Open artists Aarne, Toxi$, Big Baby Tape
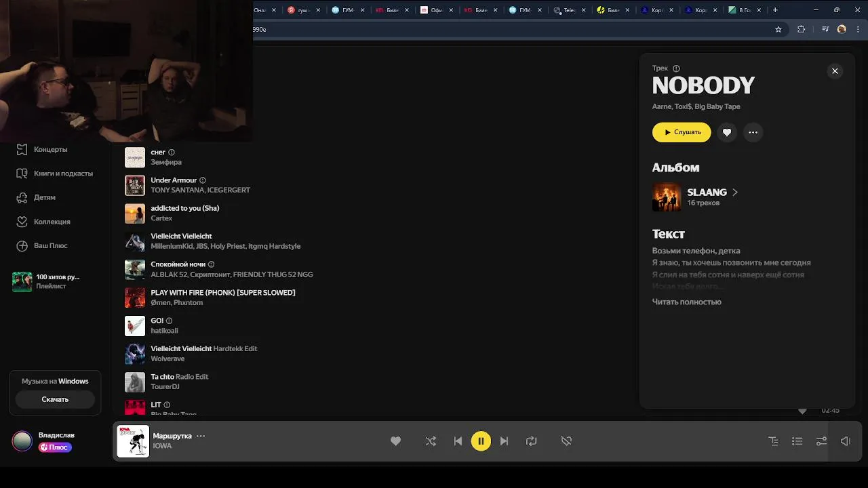The height and width of the screenshot is (488, 868). (696, 106)
